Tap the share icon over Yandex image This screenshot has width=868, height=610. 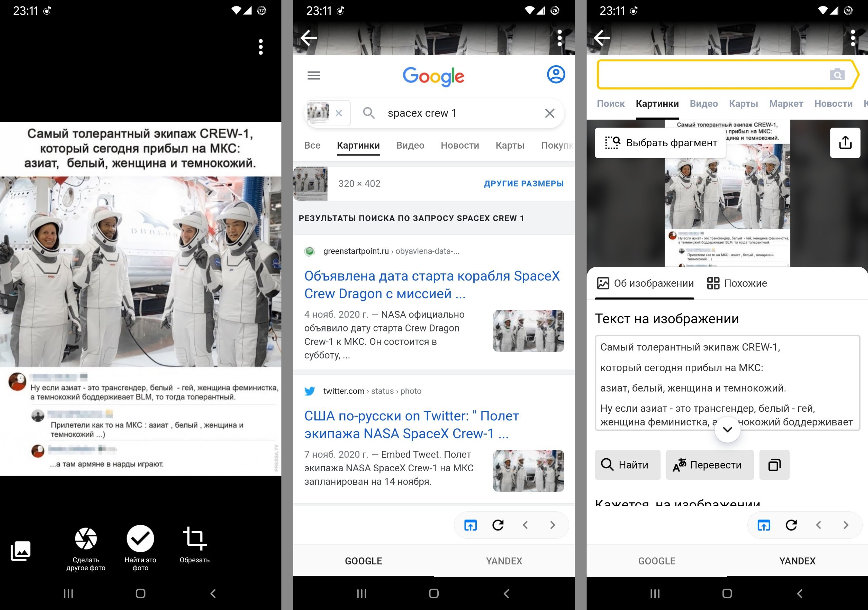(845, 143)
